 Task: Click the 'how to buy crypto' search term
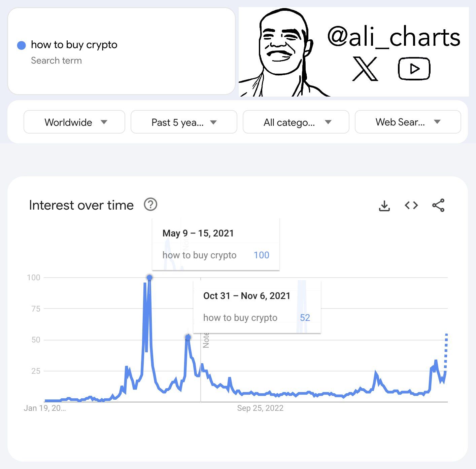pyautogui.click(x=74, y=45)
